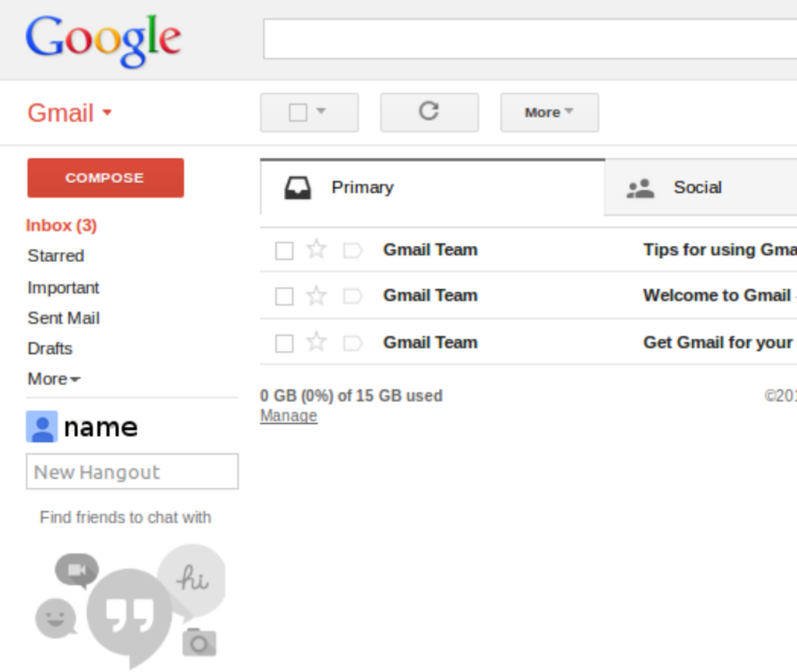Mark Welcome to Gmail as important
Image resolution: width=797 pixels, height=672 pixels.
tap(353, 296)
